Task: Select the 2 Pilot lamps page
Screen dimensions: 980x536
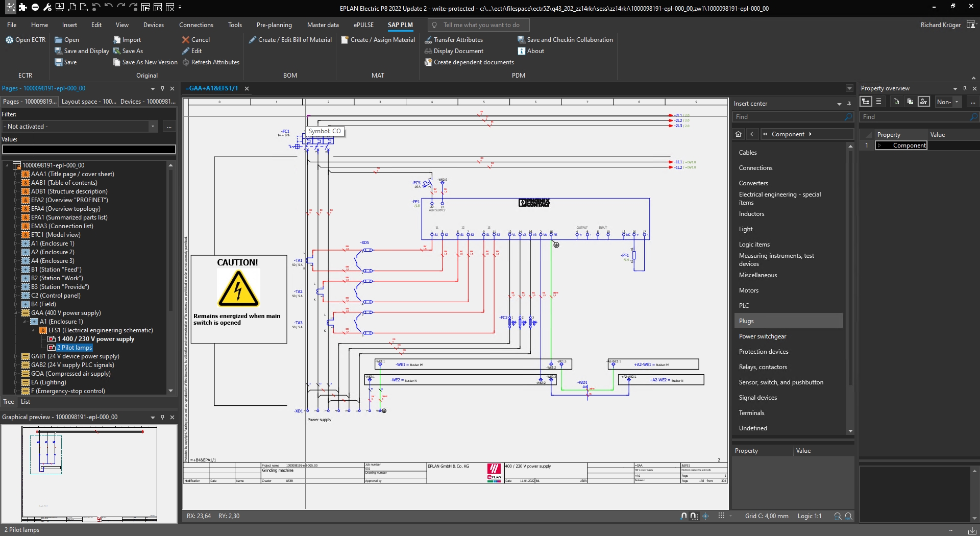Action: (75, 348)
